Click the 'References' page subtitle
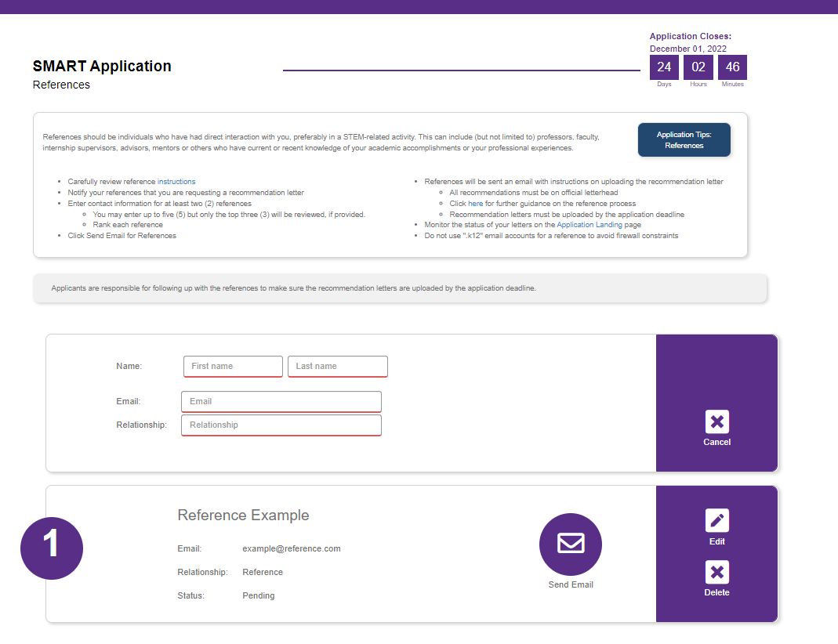This screenshot has width=838, height=644. tap(61, 85)
